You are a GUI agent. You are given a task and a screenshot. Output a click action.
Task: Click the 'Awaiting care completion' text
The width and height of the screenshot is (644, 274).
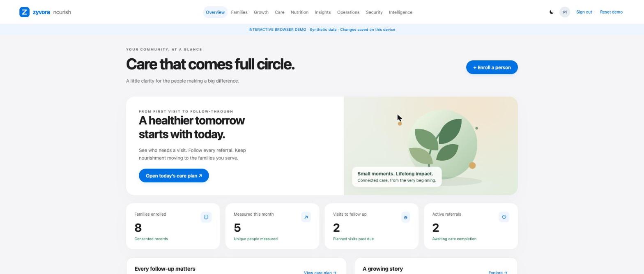point(454,239)
